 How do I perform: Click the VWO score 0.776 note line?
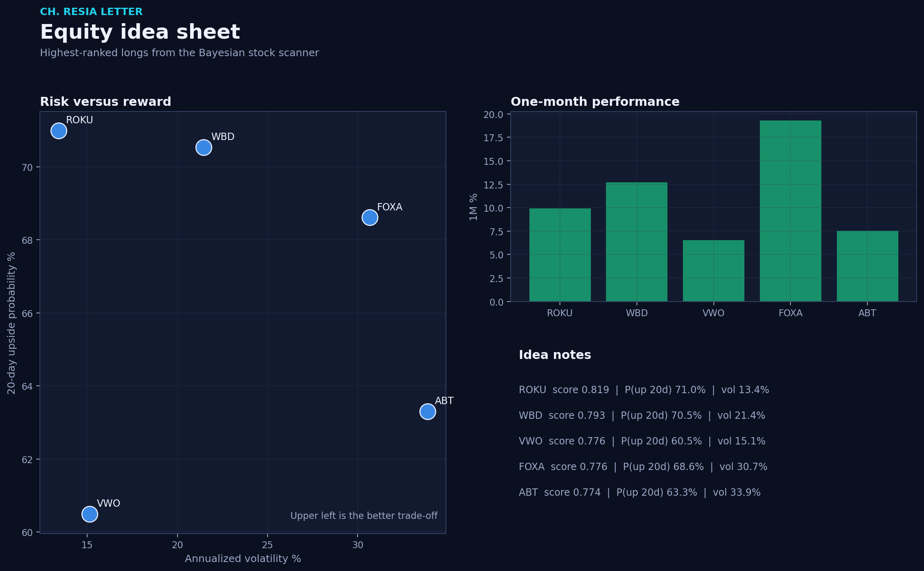tap(642, 441)
